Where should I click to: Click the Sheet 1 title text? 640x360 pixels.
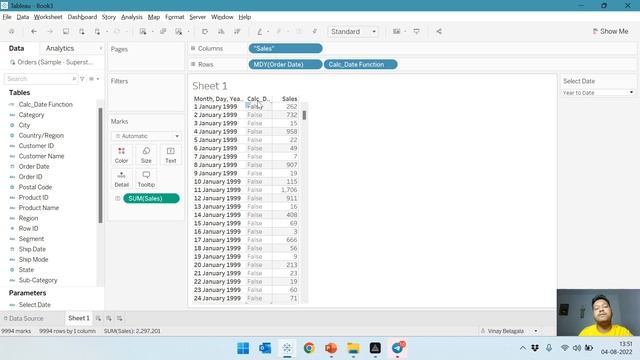click(x=210, y=86)
